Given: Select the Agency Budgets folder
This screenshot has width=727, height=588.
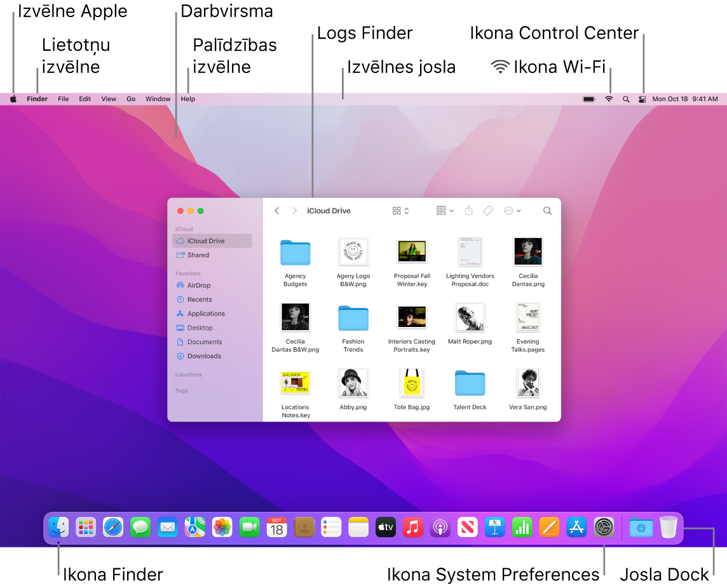Looking at the screenshot, I should coord(296,263).
